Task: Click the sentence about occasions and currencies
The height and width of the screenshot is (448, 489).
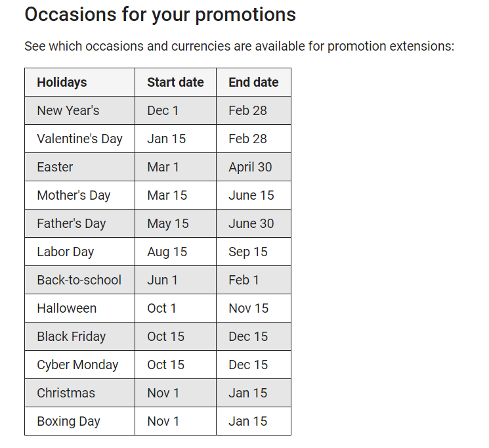Action: (x=239, y=47)
